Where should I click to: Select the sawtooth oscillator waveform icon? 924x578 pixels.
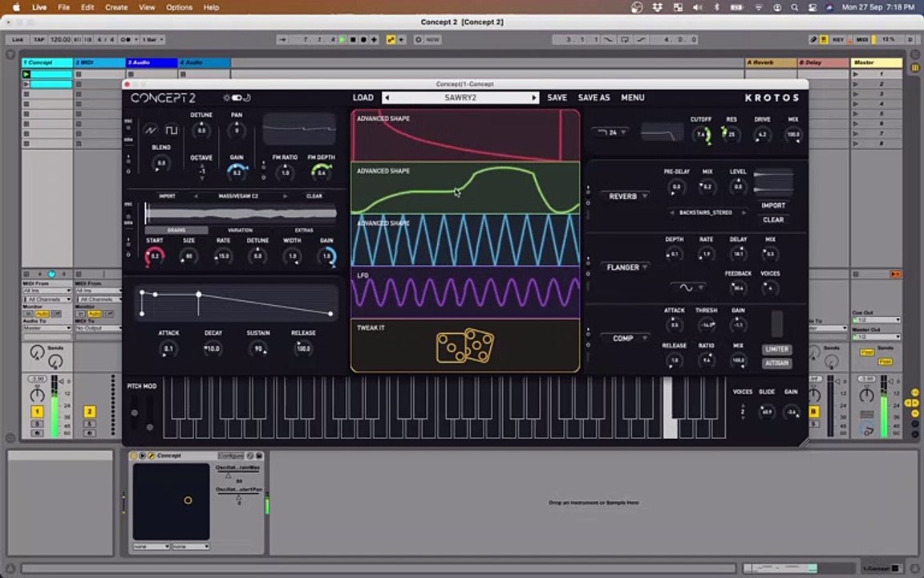(x=151, y=129)
